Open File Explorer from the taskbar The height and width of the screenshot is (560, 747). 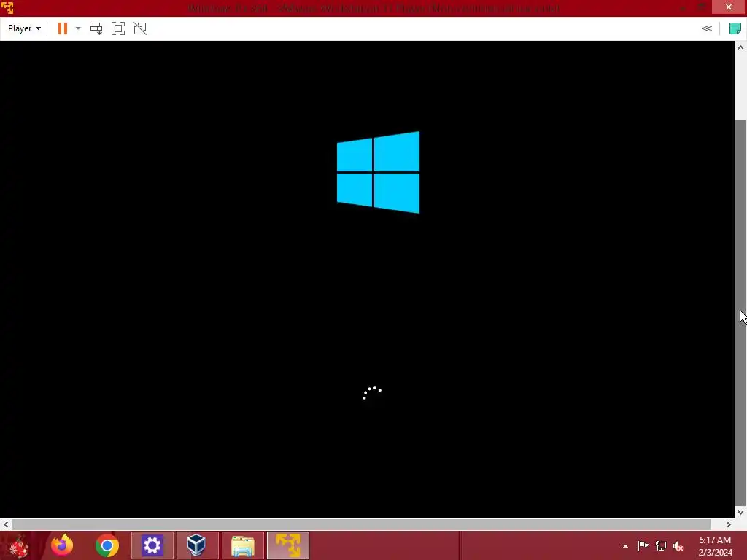tap(242, 545)
